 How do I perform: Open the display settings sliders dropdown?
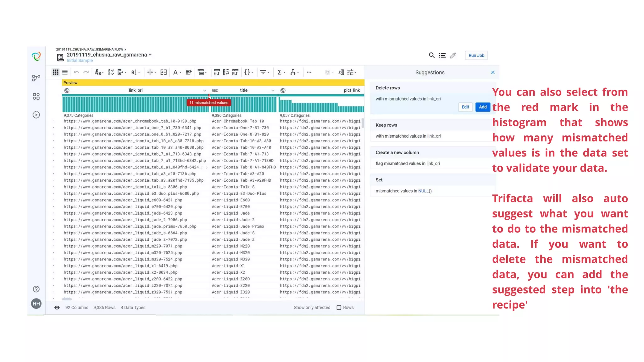pos(352,72)
